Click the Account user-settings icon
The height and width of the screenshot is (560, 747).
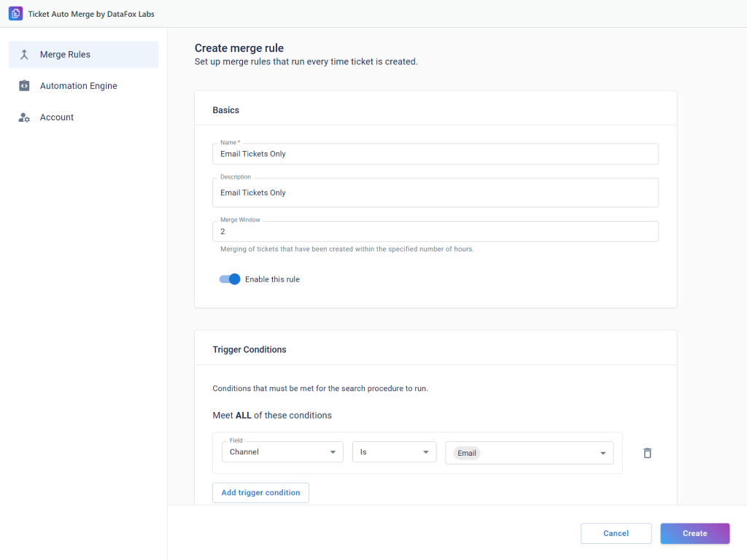pyautogui.click(x=24, y=117)
